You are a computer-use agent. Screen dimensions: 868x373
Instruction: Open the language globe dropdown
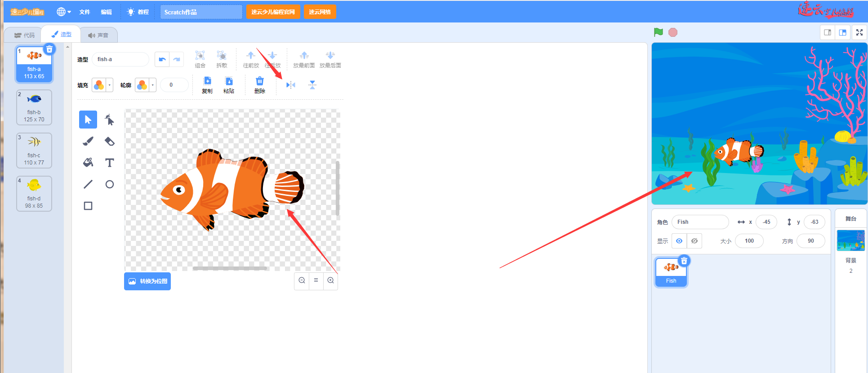click(x=64, y=12)
